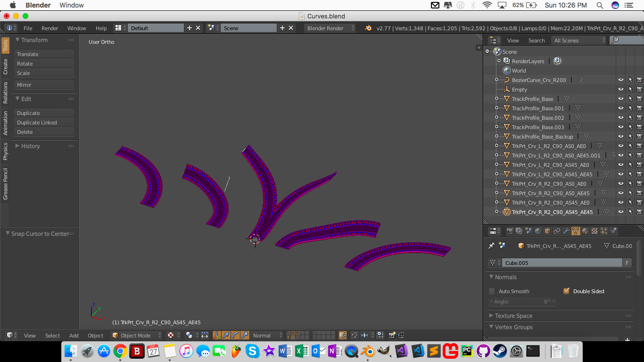Viewport: 644px width, 362px height.
Task: Open the World globe properties tab
Action: pos(538,231)
